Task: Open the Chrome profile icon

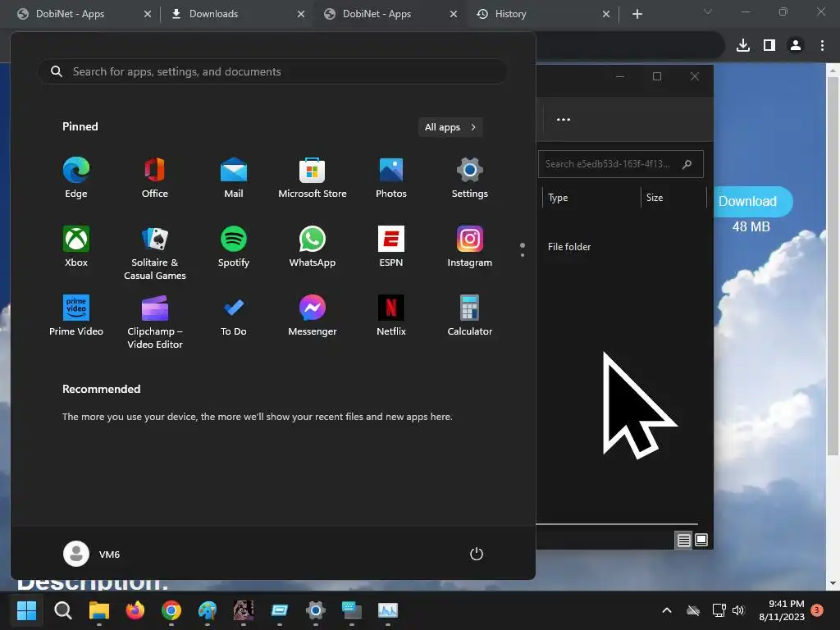Action: [x=796, y=46]
